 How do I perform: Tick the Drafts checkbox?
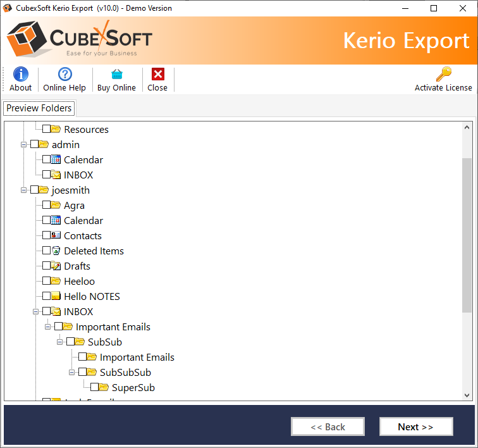pos(46,266)
